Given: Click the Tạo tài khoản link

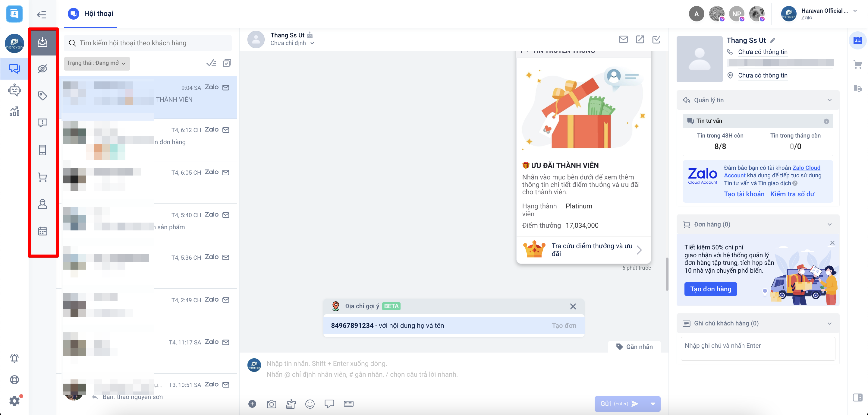Looking at the screenshot, I should pyautogui.click(x=744, y=194).
